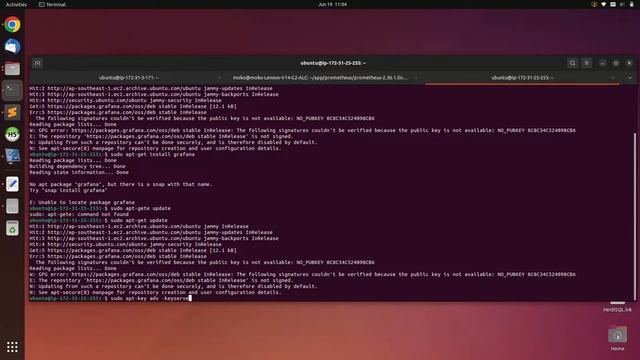Click the battery indicator in top bar
The image size is (640, 360).
click(631, 4)
